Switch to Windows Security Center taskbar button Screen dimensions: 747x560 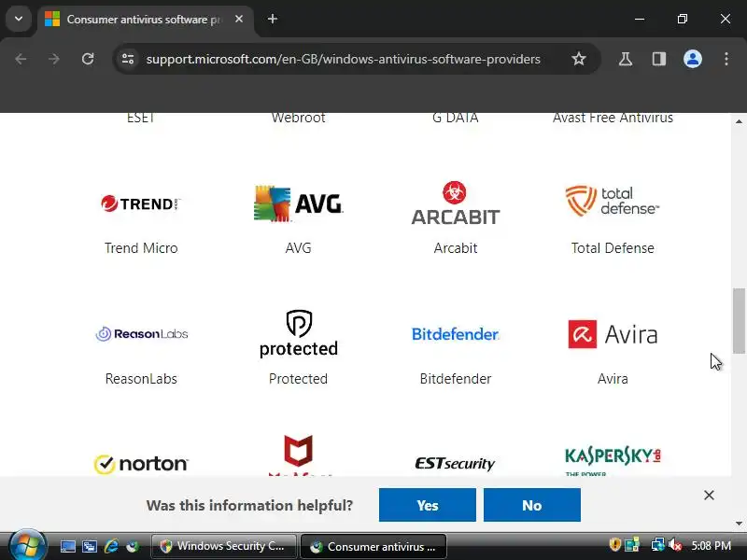pos(224,546)
